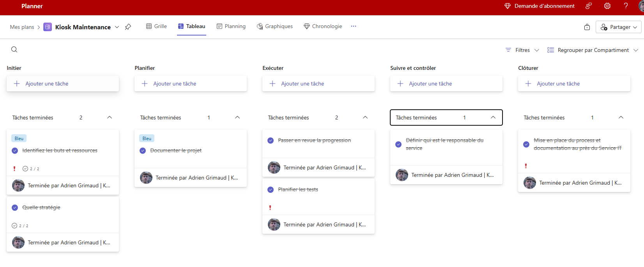This screenshot has width=644, height=267.
Task: Click Demande d'abonnement link
Action: pyautogui.click(x=544, y=6)
